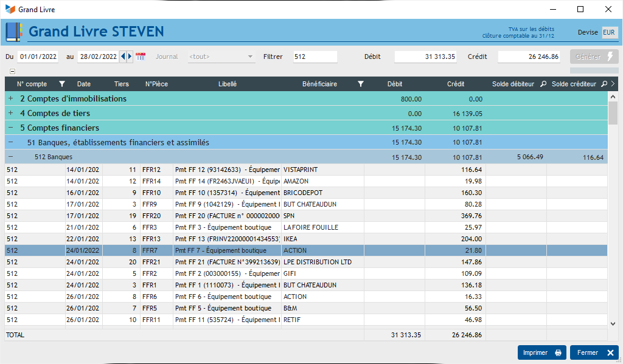Collapse the 512 Banques subgroup
This screenshot has width=623, height=364.
pos(10,157)
